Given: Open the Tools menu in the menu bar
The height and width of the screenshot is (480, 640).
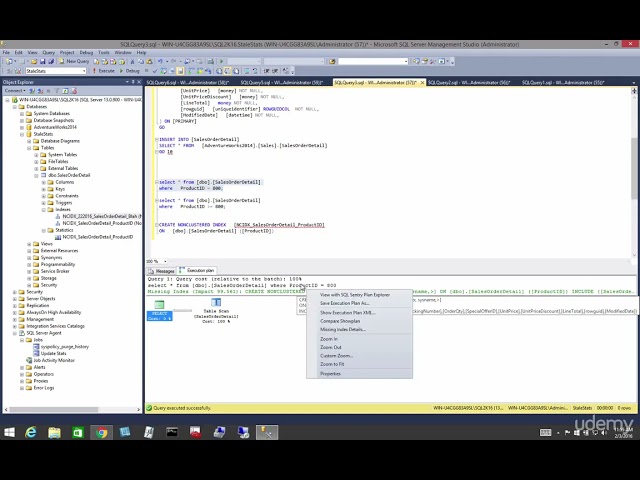Looking at the screenshot, I should [104, 53].
